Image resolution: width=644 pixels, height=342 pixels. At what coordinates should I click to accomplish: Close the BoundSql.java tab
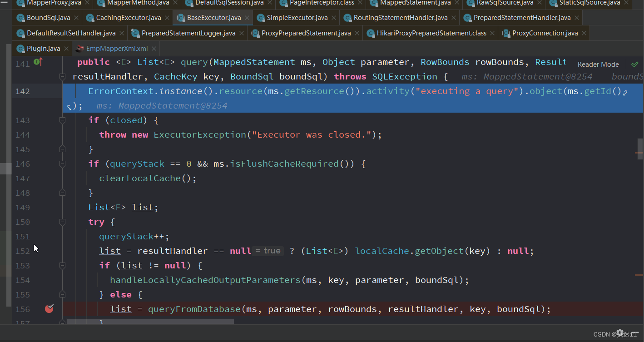click(x=77, y=18)
